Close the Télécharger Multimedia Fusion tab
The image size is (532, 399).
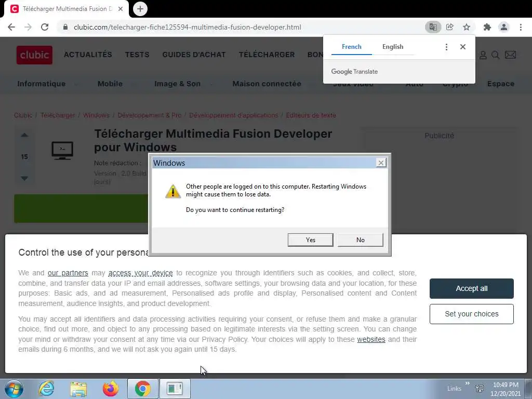coord(121,9)
